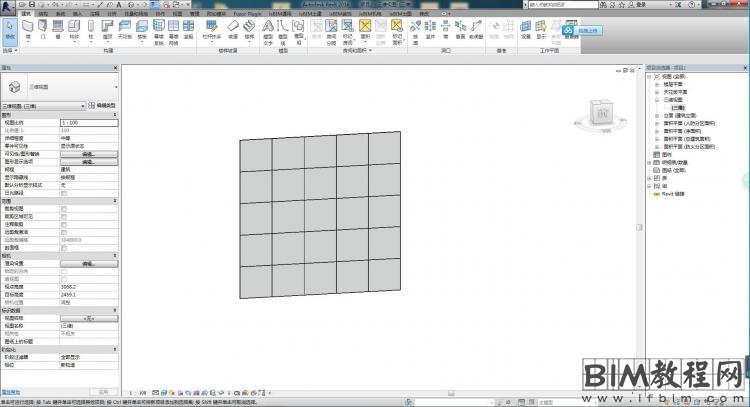Open the Model Text (模型文字) tool
The height and width of the screenshot is (407, 750).
coord(267,28)
